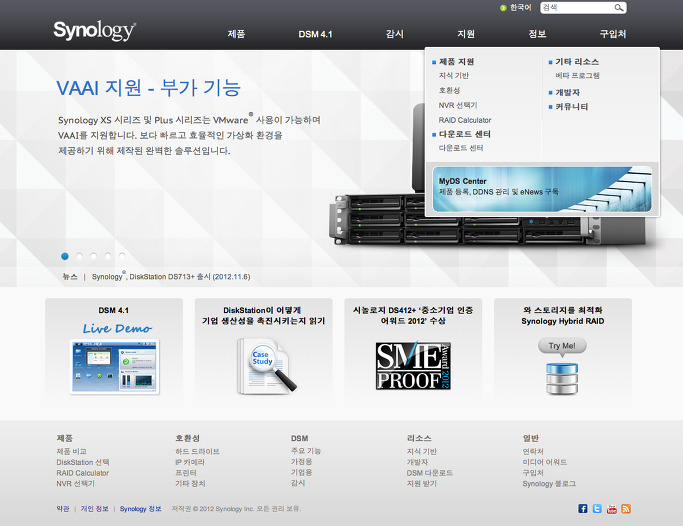Image resolution: width=683 pixels, height=526 pixels.
Task: Open footer link 하드 드라이브
Action: [197, 452]
